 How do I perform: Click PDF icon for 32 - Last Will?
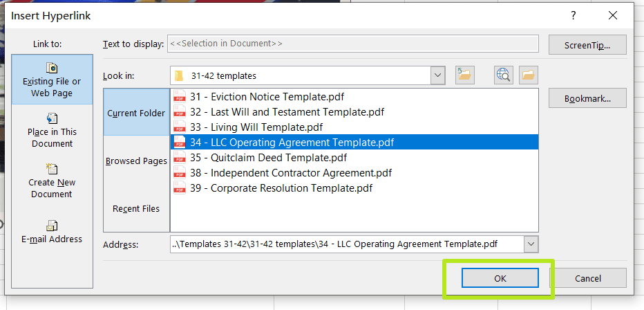tap(180, 112)
